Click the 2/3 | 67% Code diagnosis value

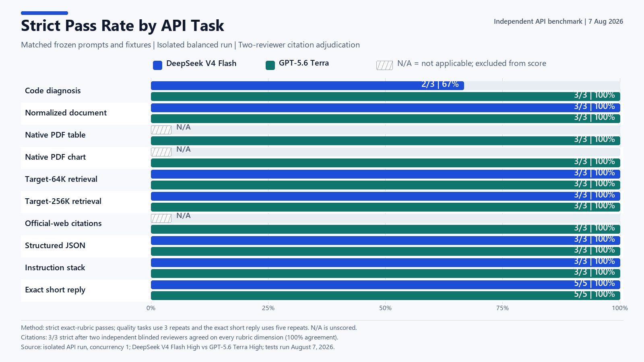(440, 84)
